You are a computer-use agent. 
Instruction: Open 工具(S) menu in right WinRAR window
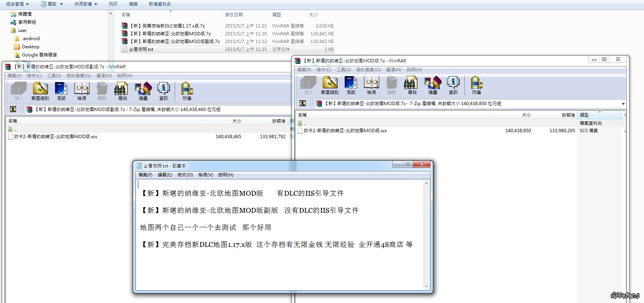(x=344, y=70)
